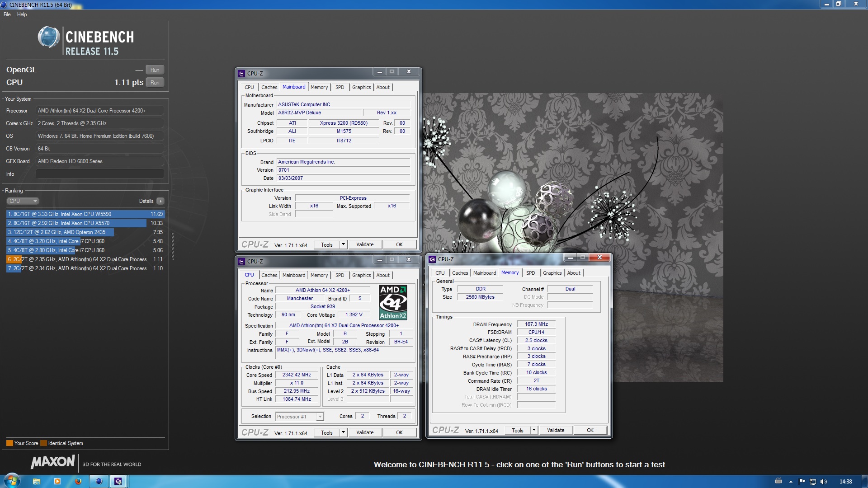Screen dimensions: 868x488
Task: Open the File menu in Cinebench
Action: click(x=7, y=14)
